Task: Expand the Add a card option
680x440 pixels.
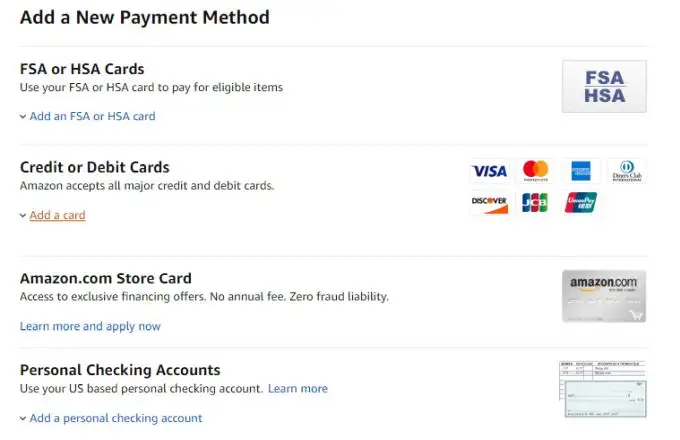Action: pyautogui.click(x=57, y=215)
